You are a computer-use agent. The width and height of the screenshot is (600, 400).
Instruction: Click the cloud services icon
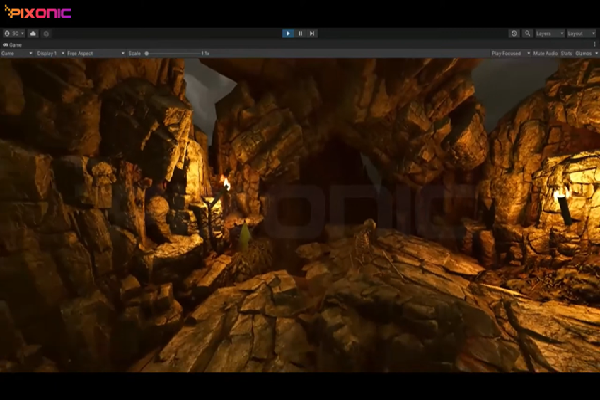point(33,33)
